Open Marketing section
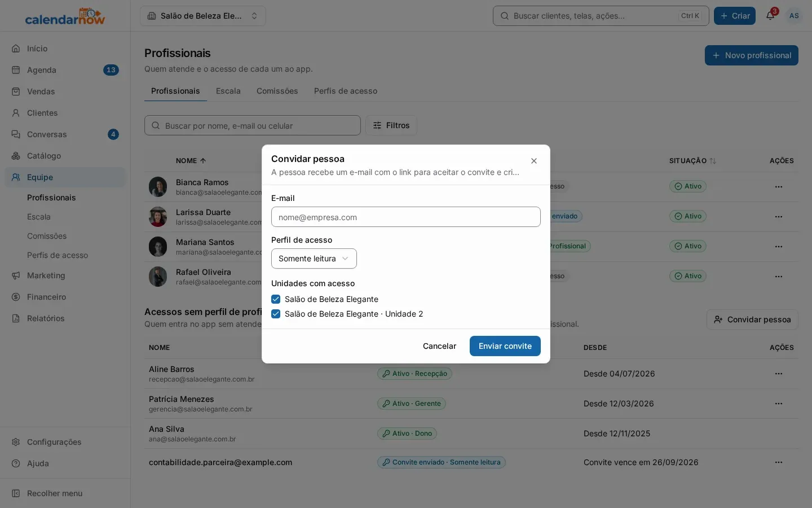This screenshot has height=508, width=812. tap(65, 275)
